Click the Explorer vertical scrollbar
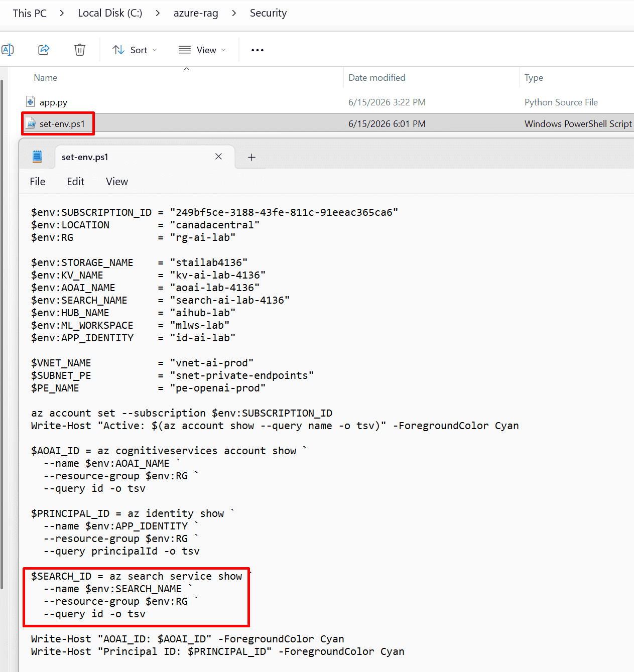Viewport: 634px width, 672px height. pyautogui.click(x=2, y=334)
